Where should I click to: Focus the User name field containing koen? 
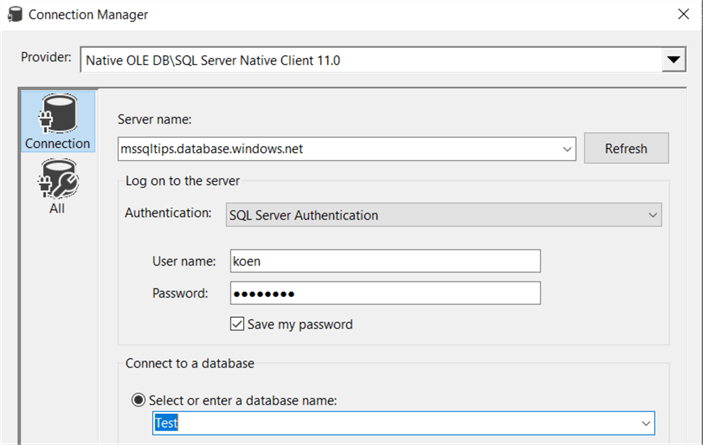(x=385, y=261)
